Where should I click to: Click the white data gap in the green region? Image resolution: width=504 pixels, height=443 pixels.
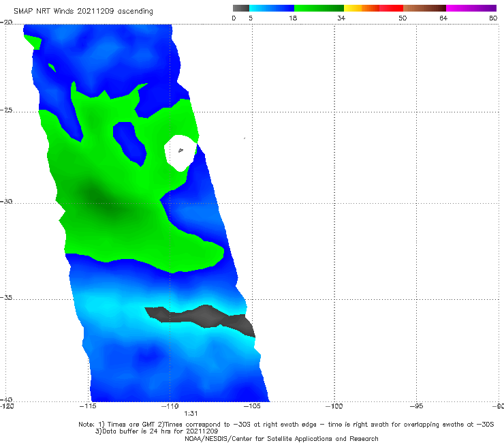(180, 153)
